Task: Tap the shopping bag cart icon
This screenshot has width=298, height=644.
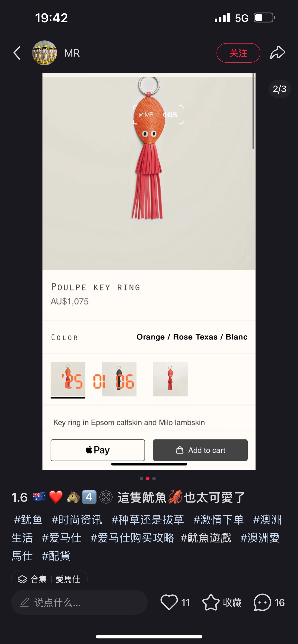Action: tap(180, 450)
